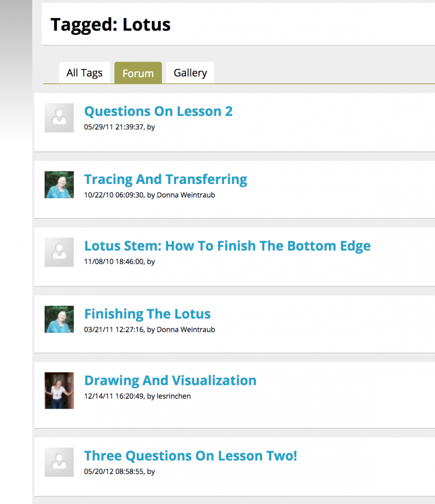This screenshot has height=504, width=435.
Task: Open Three Questions On Lesson Two! thread
Action: pyautogui.click(x=190, y=456)
